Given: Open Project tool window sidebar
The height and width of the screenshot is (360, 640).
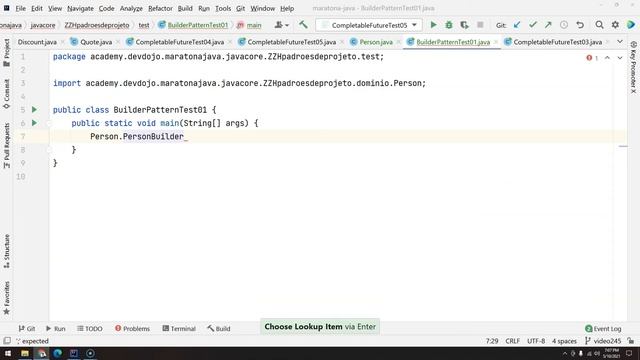Looking at the screenshot, I should [x=7, y=52].
